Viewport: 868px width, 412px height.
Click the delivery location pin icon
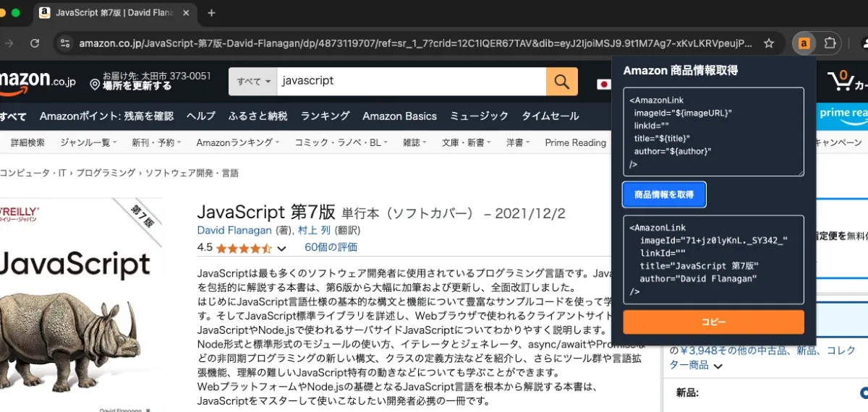point(95,85)
